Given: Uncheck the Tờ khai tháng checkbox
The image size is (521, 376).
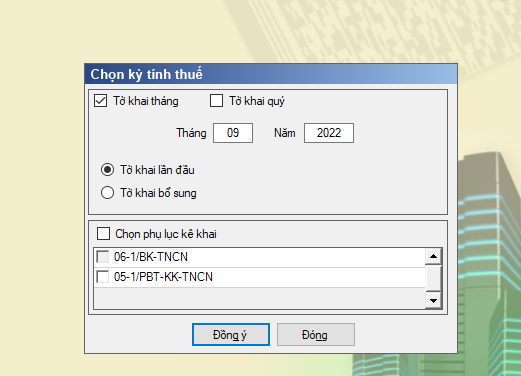Looking at the screenshot, I should [x=100, y=101].
